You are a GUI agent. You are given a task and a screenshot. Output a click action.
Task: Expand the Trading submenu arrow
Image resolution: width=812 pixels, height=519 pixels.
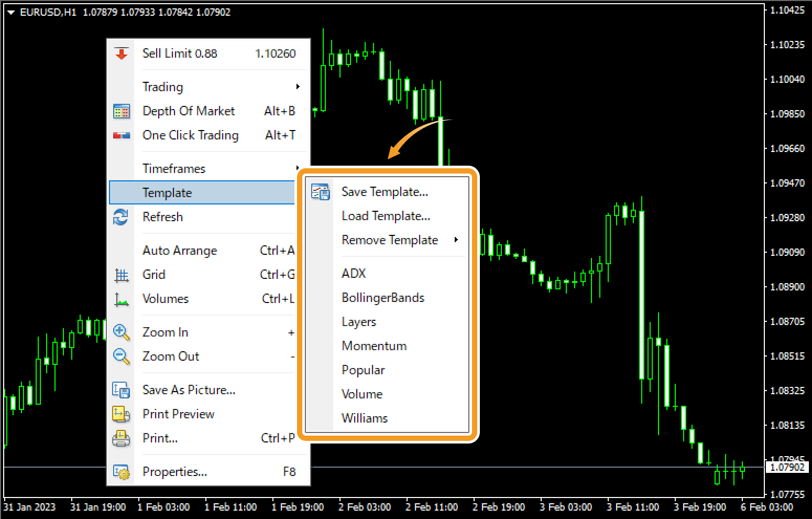coord(298,87)
